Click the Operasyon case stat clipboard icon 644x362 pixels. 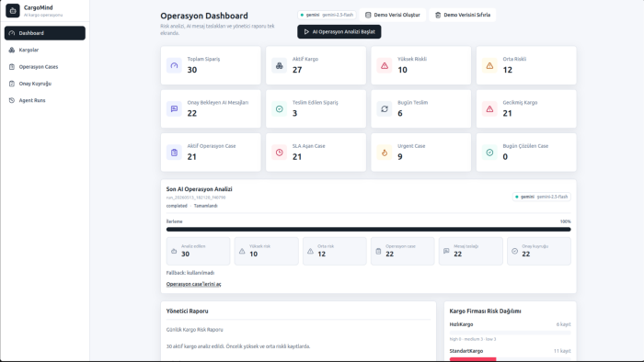pos(378,251)
